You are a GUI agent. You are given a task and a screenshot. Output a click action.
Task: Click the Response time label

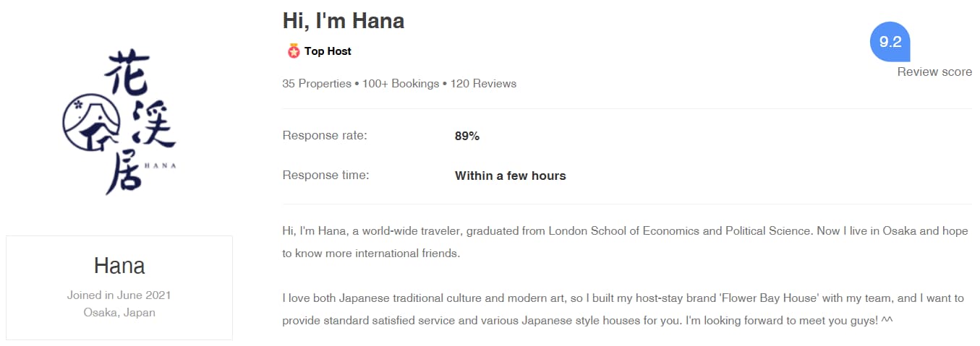[x=325, y=175]
